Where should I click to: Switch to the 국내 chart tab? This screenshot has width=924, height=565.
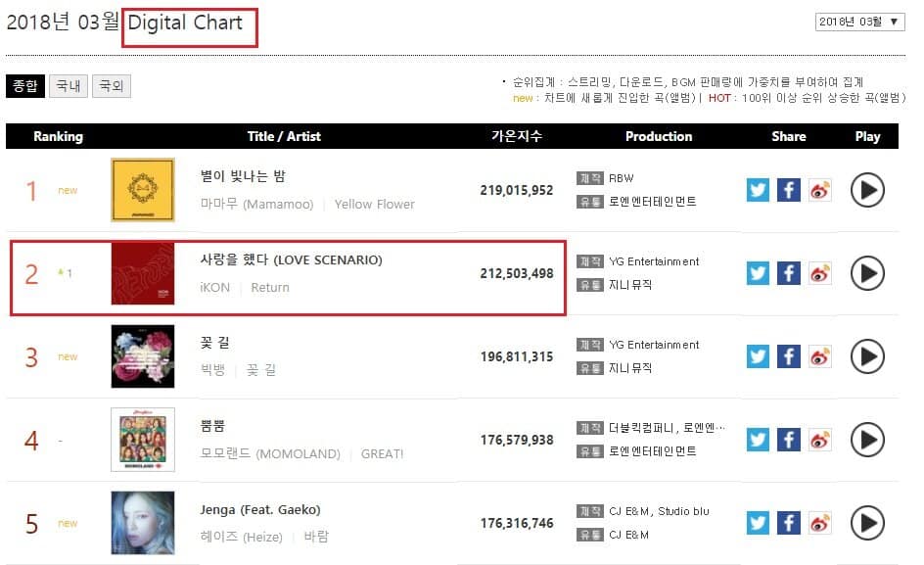(69, 86)
